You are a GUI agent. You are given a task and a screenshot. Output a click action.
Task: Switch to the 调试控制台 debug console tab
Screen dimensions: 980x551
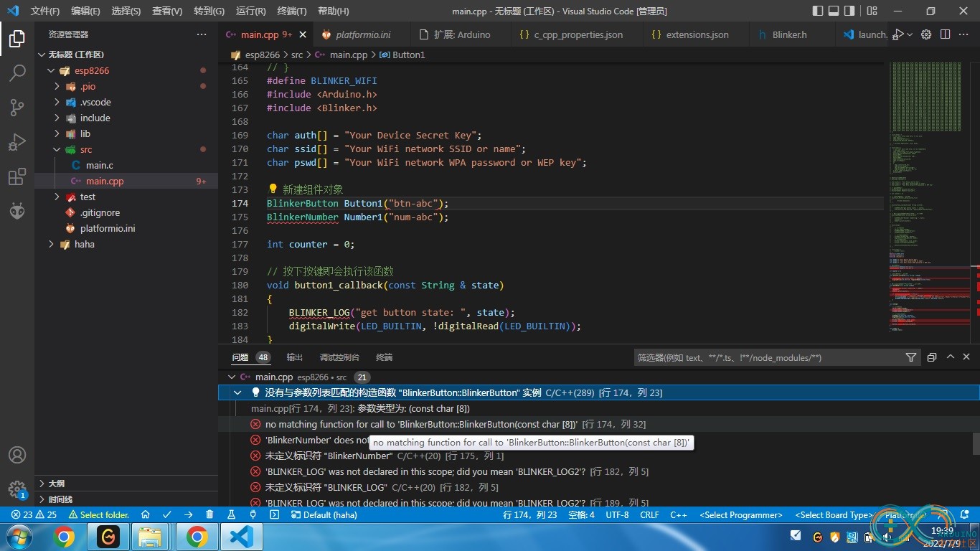point(339,357)
